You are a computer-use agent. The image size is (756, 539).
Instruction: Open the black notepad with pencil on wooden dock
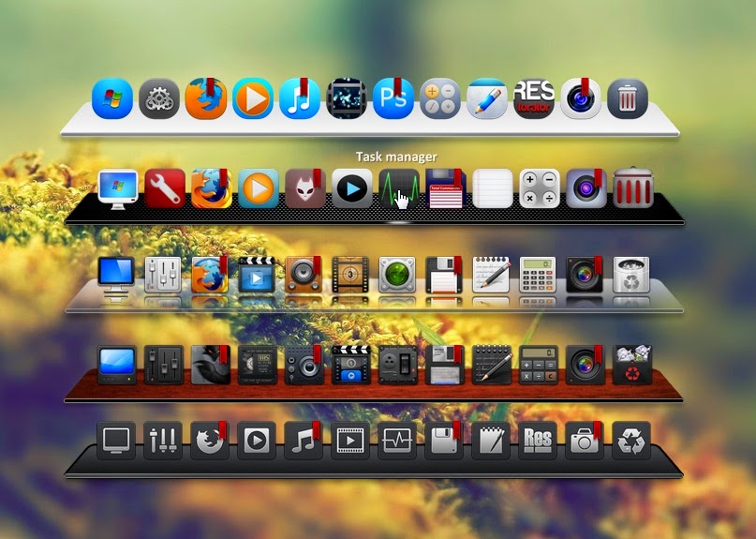(491, 365)
